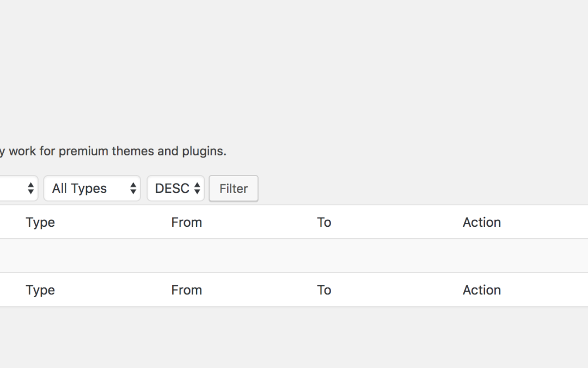
Task: Click the To label in table footer
Action: tap(324, 290)
